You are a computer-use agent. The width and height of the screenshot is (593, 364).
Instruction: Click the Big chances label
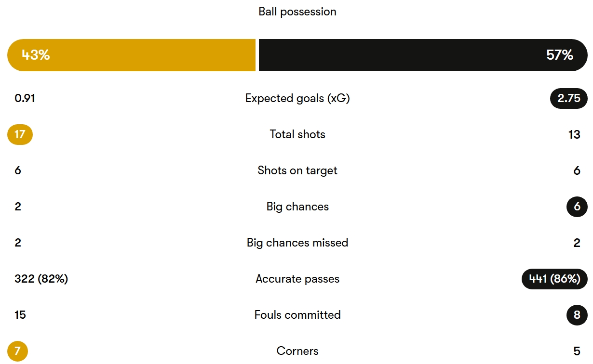pos(297,207)
